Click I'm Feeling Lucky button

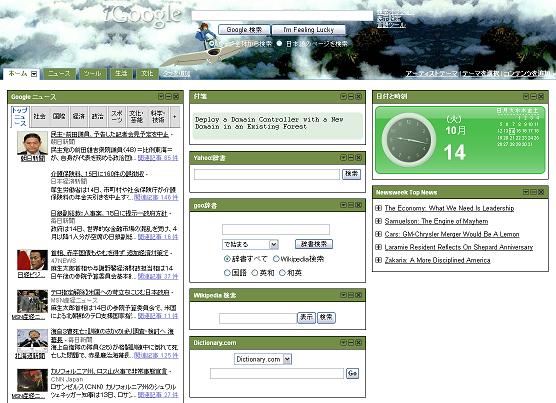point(309,30)
